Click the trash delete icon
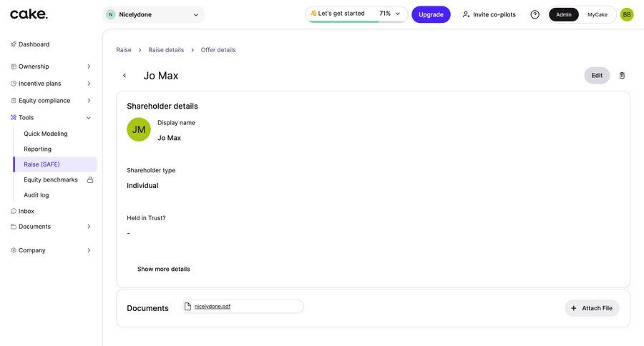Image resolution: width=644 pixels, height=346 pixels. [622, 75]
